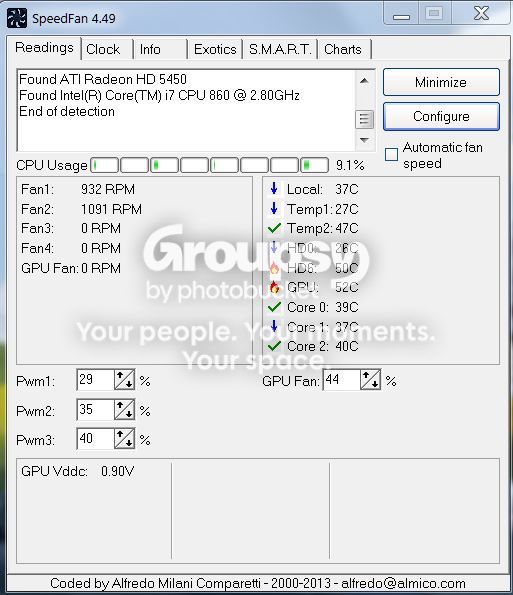Click the down arrow icon beside HD0
The width and height of the screenshot is (513, 595).
pyautogui.click(x=274, y=248)
